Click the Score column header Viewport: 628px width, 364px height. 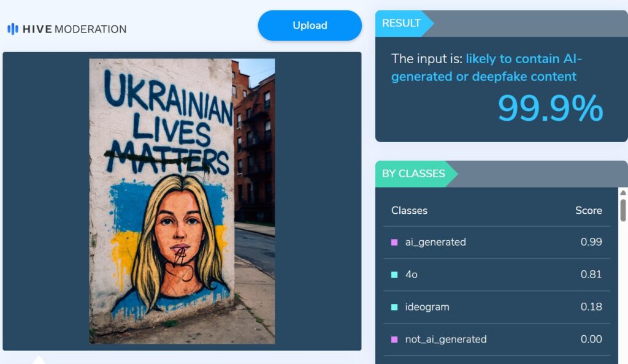pos(588,210)
